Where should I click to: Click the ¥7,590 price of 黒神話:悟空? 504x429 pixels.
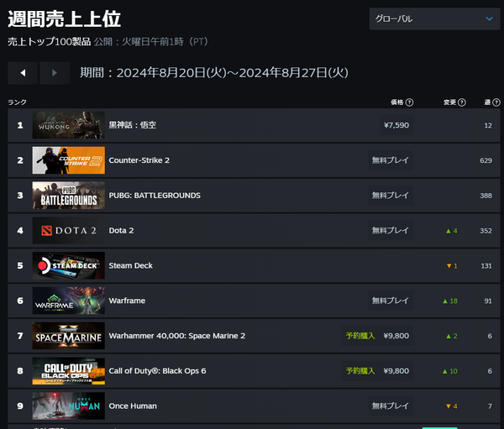(x=396, y=125)
